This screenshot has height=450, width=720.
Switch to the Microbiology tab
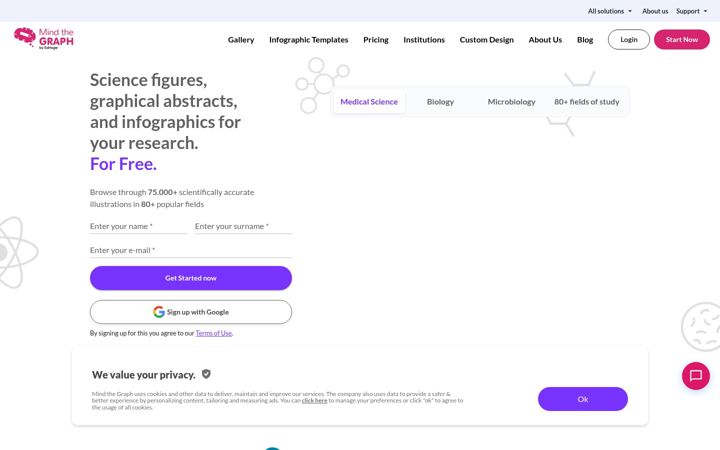coord(512,101)
